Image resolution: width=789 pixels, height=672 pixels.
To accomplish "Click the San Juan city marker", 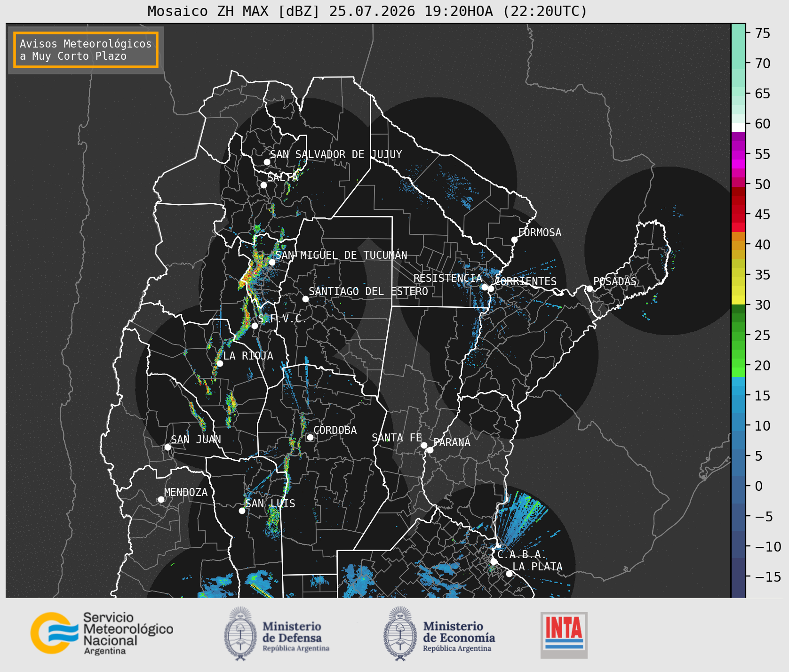I will pyautogui.click(x=167, y=447).
